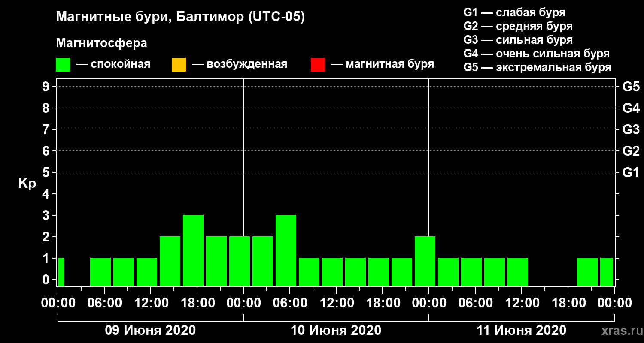Image resolution: width=644 pixels, height=343 pixels.
Task: Click the G4 — очень сильная буря line
Action: (536, 54)
